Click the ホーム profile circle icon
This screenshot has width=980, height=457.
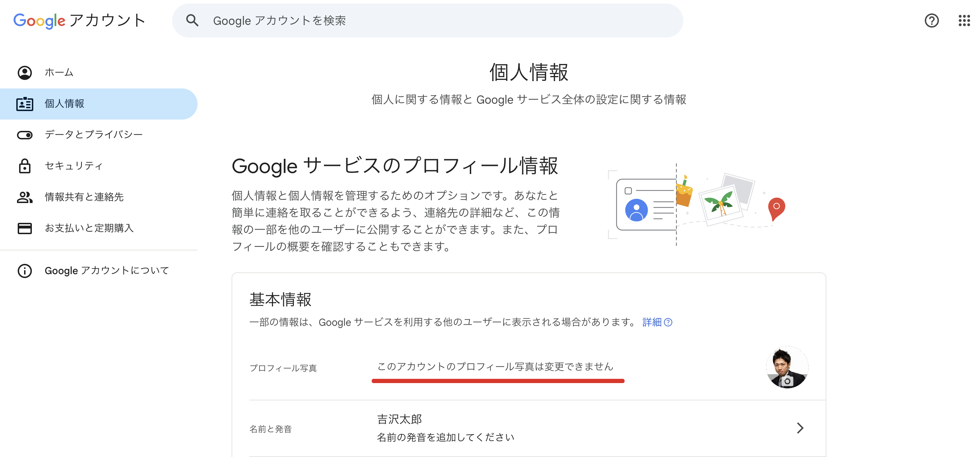coord(25,73)
